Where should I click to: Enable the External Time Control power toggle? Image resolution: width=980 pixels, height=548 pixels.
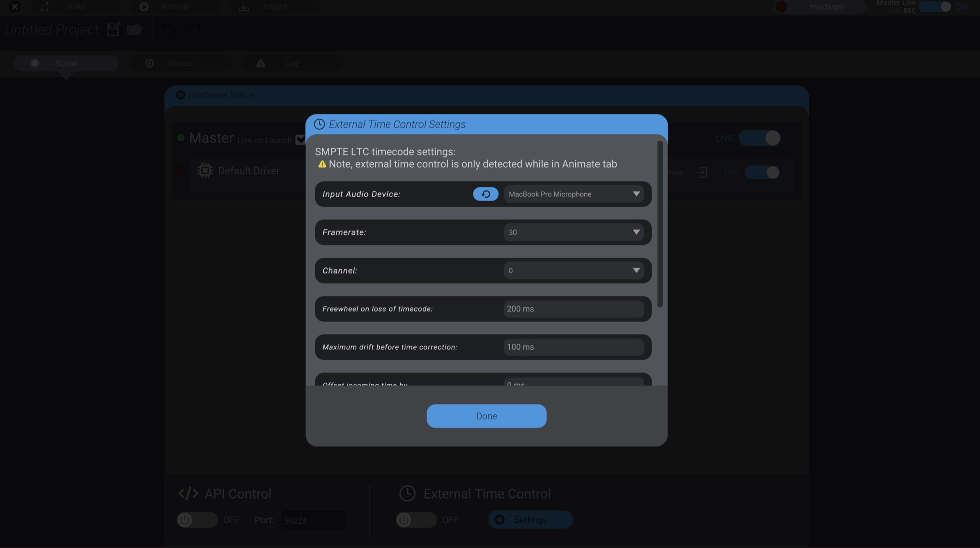[x=416, y=519]
